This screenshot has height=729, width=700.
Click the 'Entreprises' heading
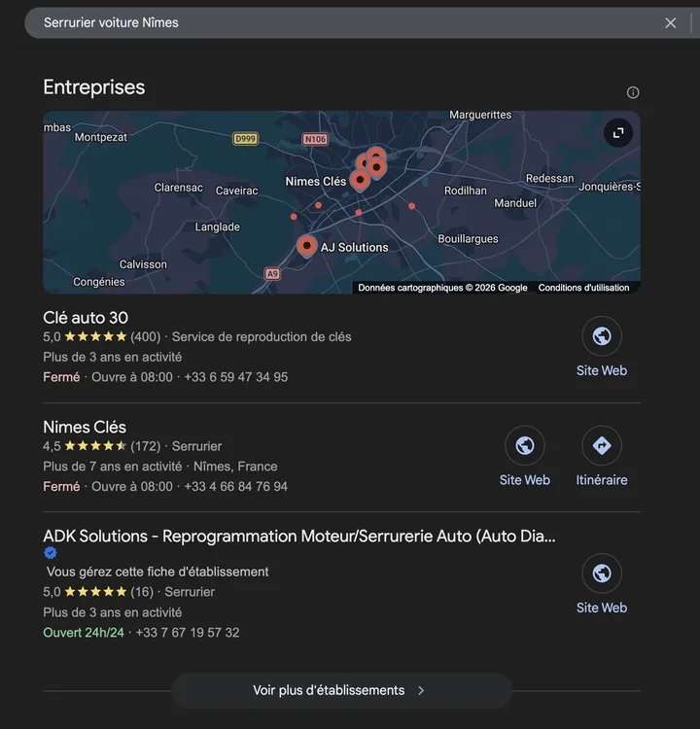pyautogui.click(x=94, y=87)
